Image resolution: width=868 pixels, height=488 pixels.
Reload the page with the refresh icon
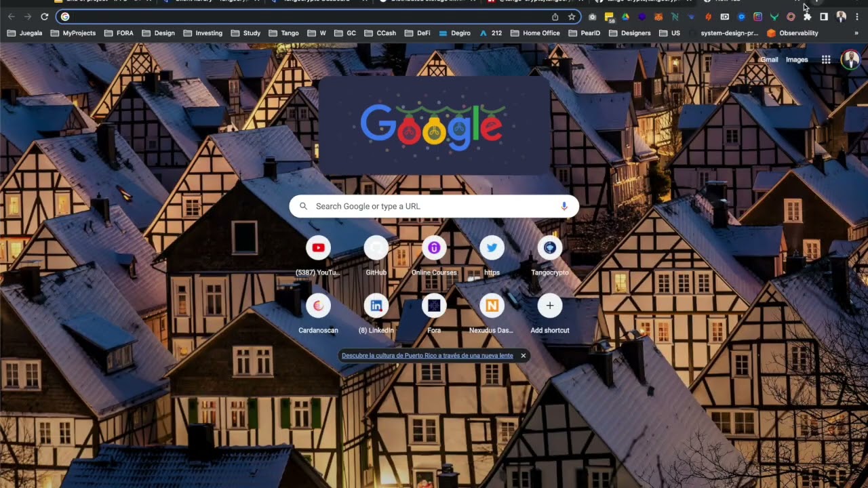tap(45, 16)
